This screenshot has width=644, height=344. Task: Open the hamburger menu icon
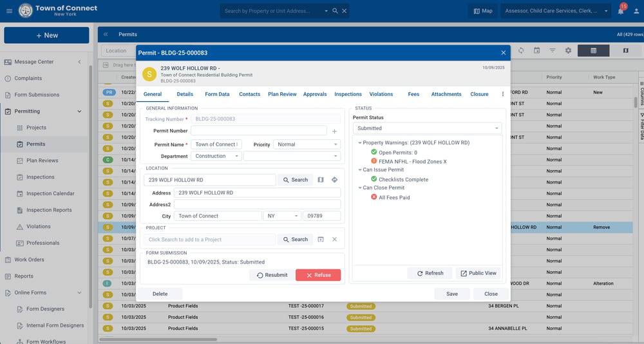pyautogui.click(x=9, y=11)
